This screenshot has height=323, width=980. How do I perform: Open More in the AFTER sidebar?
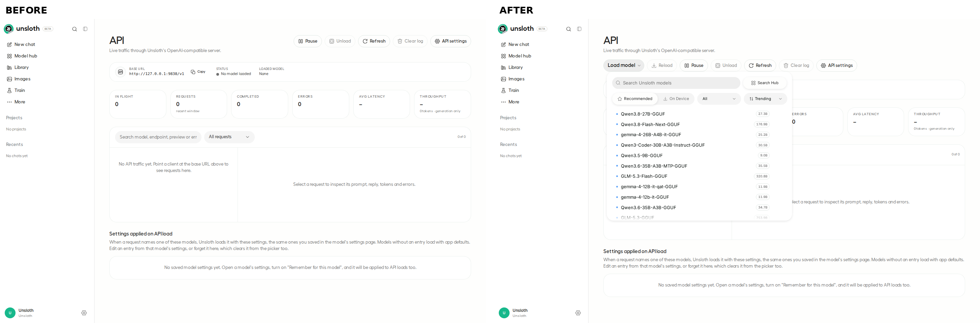pos(510,102)
